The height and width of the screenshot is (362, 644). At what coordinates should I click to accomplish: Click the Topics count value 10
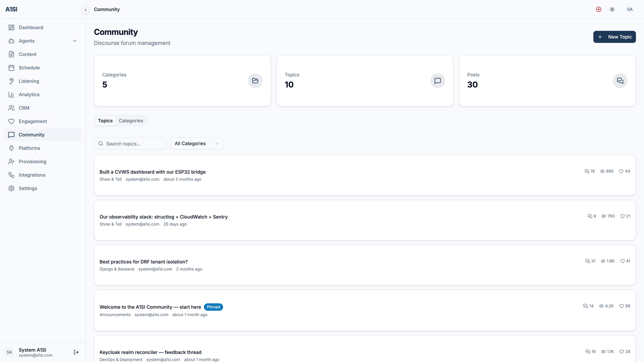[289, 84]
